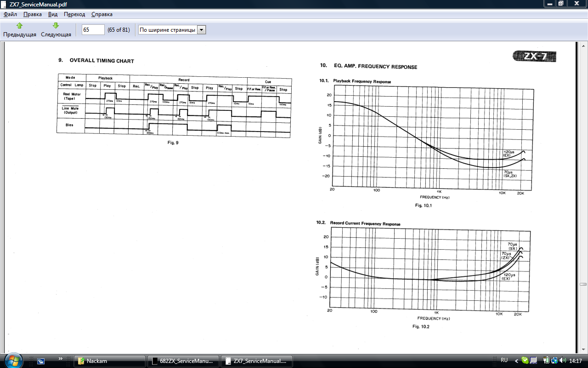This screenshot has width=588, height=368.
Task: Open the Файл menu
Action: 10,14
